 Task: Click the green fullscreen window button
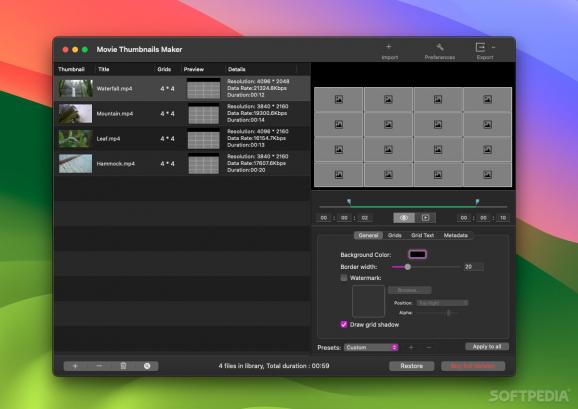[x=85, y=49]
